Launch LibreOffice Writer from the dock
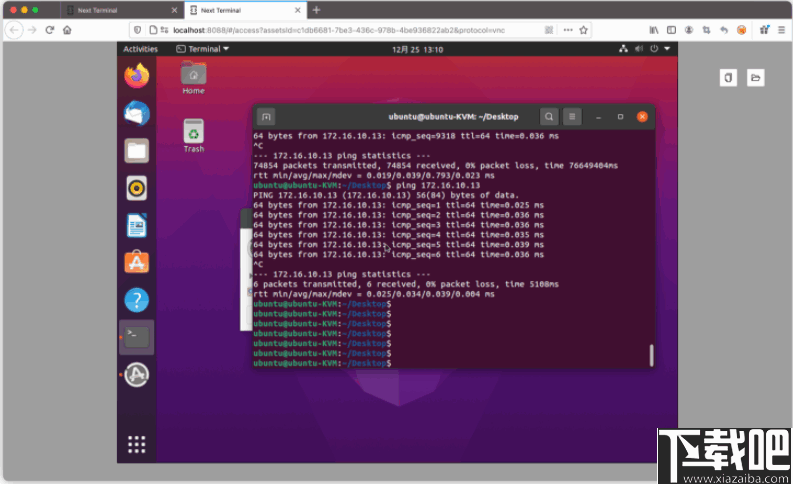This screenshot has height=484, width=793. (x=137, y=226)
